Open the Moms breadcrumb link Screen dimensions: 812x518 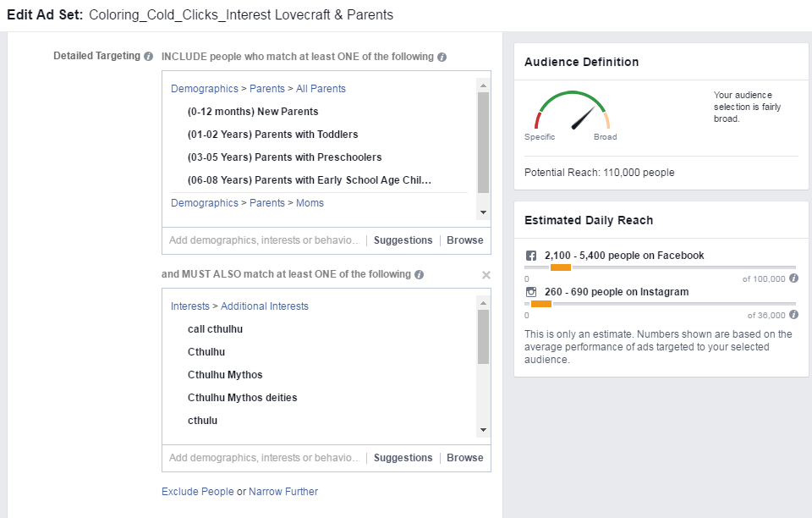tap(310, 203)
